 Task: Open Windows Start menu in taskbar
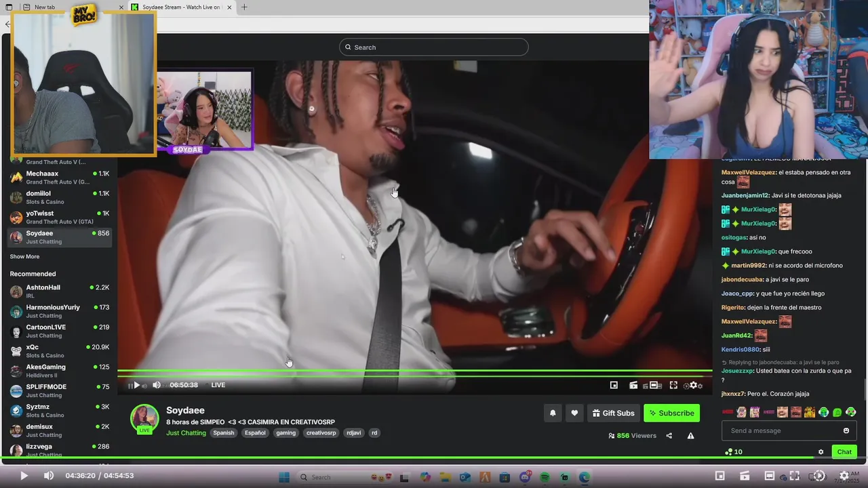284,477
